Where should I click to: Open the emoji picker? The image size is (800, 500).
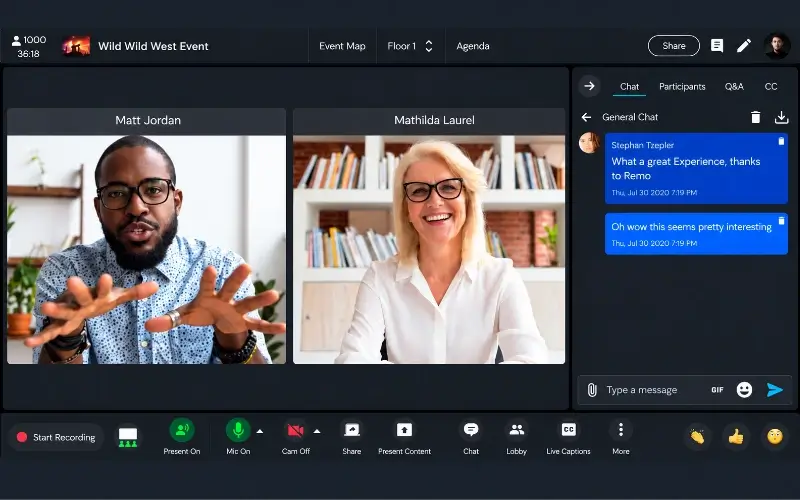point(744,390)
